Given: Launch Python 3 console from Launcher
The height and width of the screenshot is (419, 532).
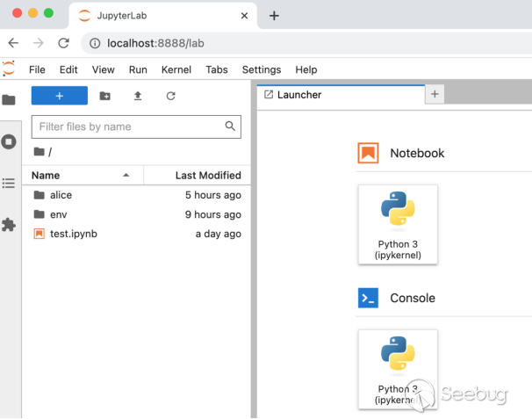Looking at the screenshot, I should coord(398,367).
